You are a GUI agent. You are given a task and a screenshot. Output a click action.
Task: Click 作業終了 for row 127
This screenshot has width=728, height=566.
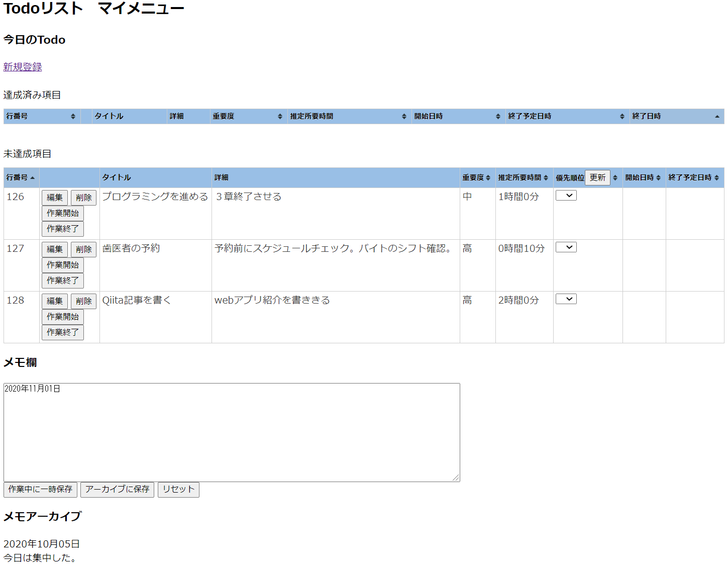[x=63, y=280]
